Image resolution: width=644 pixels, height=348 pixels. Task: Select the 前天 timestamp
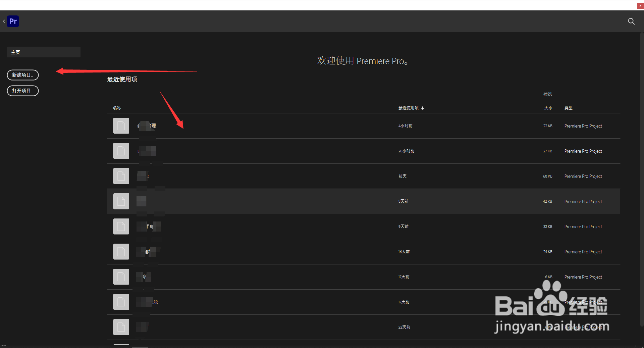pos(402,176)
